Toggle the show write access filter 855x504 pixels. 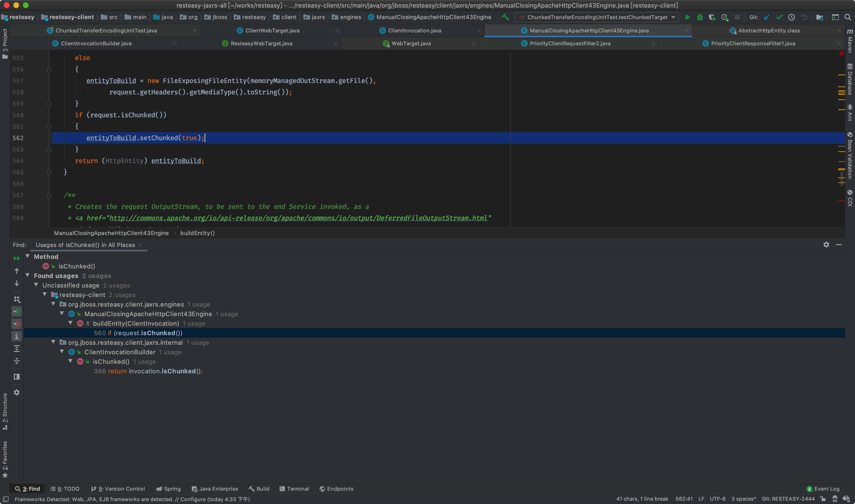point(17,324)
